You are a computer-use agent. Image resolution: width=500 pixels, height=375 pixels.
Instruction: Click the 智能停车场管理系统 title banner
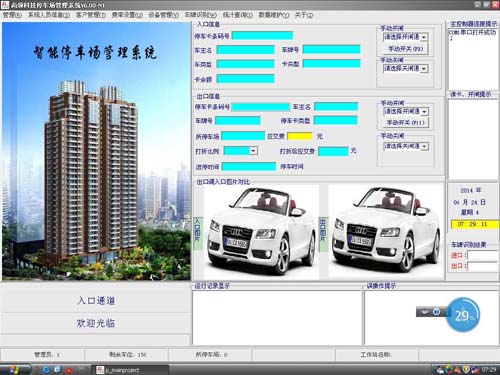(x=95, y=53)
